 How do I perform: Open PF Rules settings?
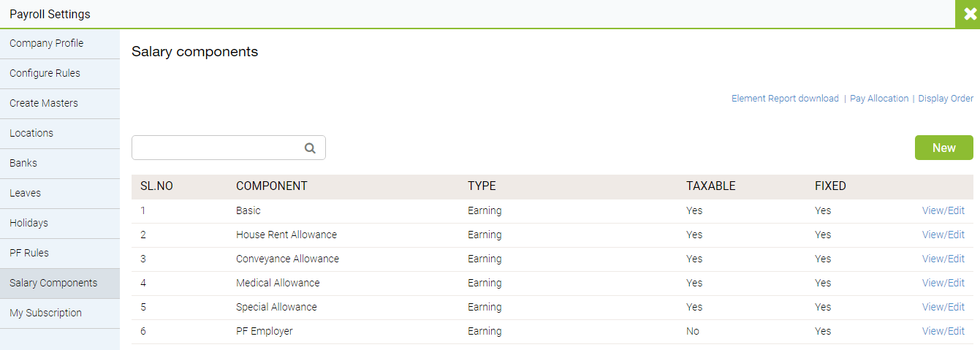60,254
